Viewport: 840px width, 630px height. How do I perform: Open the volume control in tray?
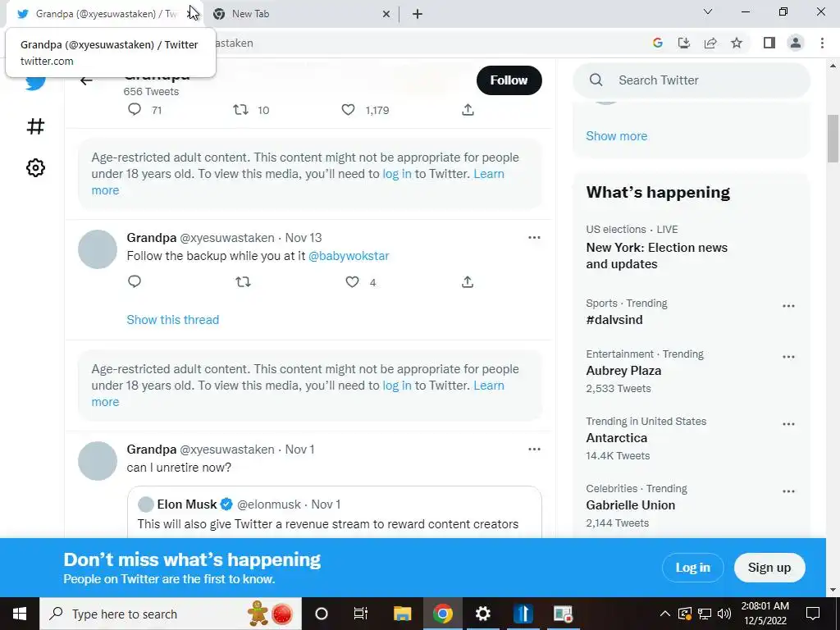pyautogui.click(x=724, y=614)
